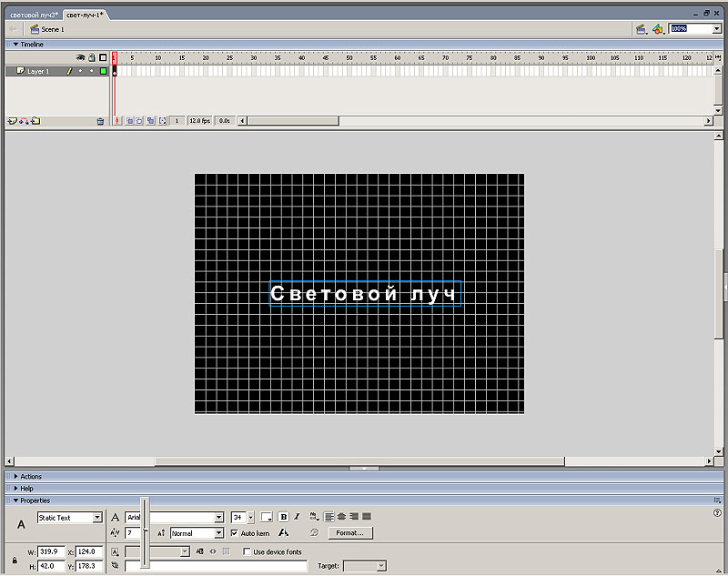Insert a layer folder

tap(35, 120)
